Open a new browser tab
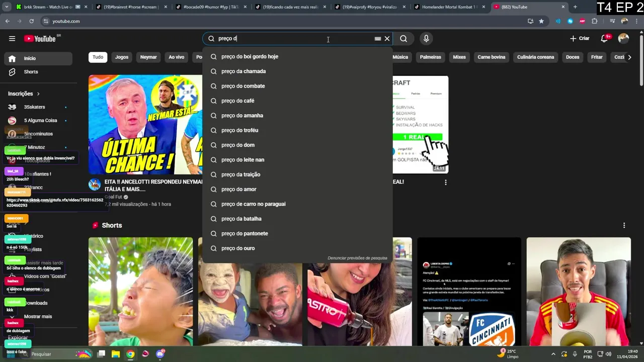644x362 pixels. (x=575, y=7)
